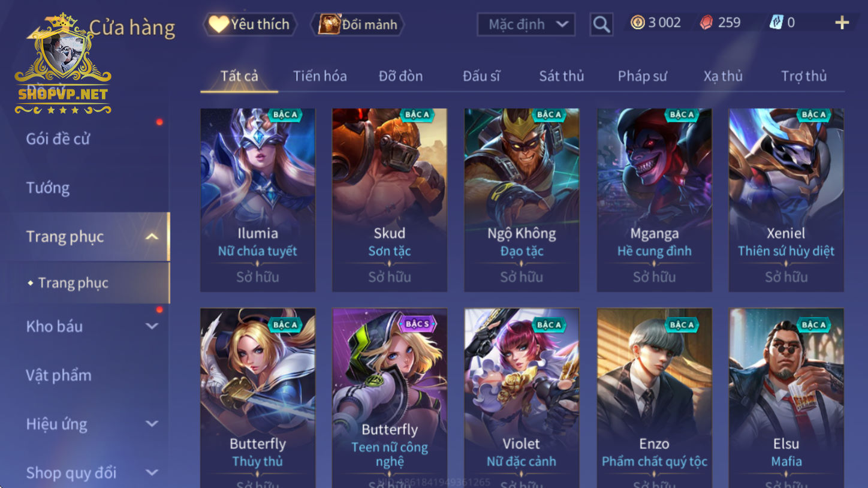Open Đổi mảnh fragment exchange

pyautogui.click(x=358, y=25)
